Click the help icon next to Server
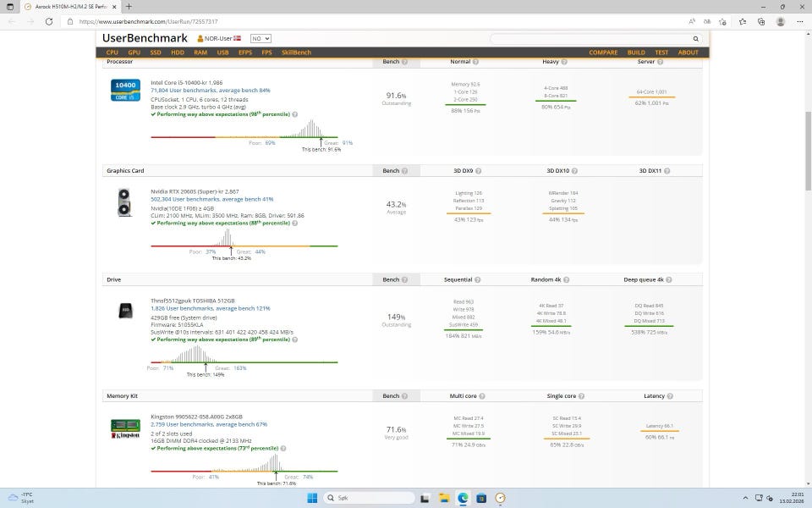The image size is (812, 508). pyautogui.click(x=660, y=62)
